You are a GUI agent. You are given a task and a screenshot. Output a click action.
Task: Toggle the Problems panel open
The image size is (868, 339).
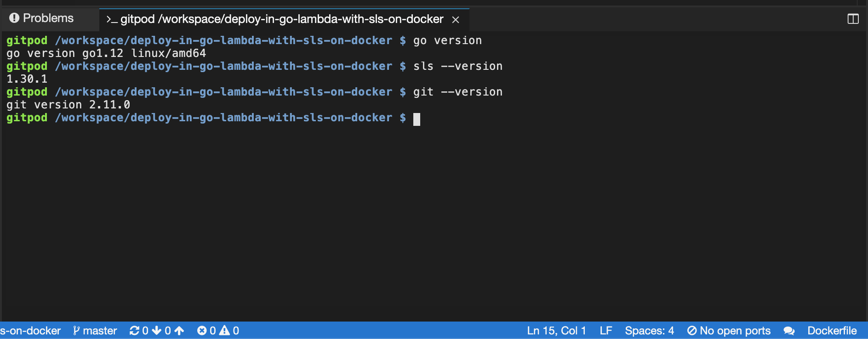(42, 18)
